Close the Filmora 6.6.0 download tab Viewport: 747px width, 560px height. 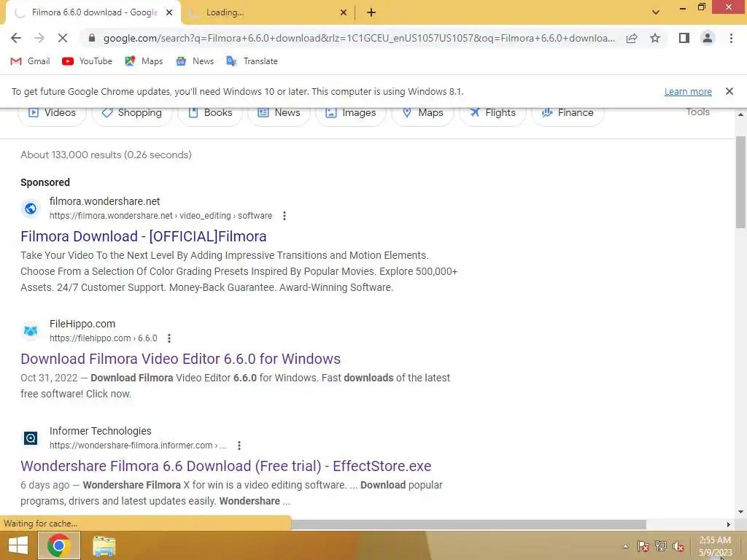[169, 12]
